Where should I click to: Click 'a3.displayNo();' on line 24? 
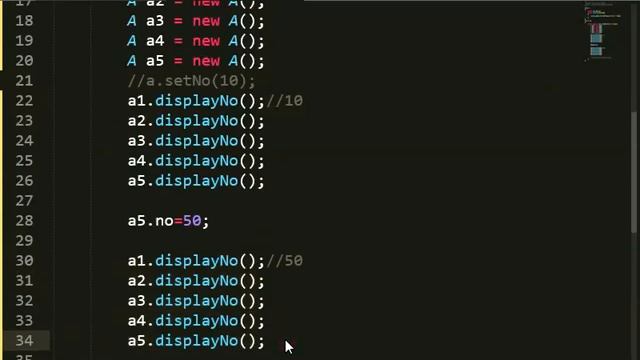(x=196, y=140)
